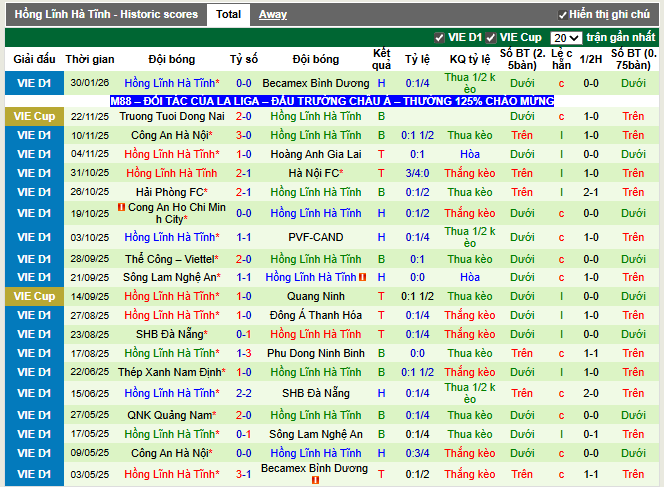Open PVF-CAND team link
The height and width of the screenshot is (487, 664).
click(315, 237)
